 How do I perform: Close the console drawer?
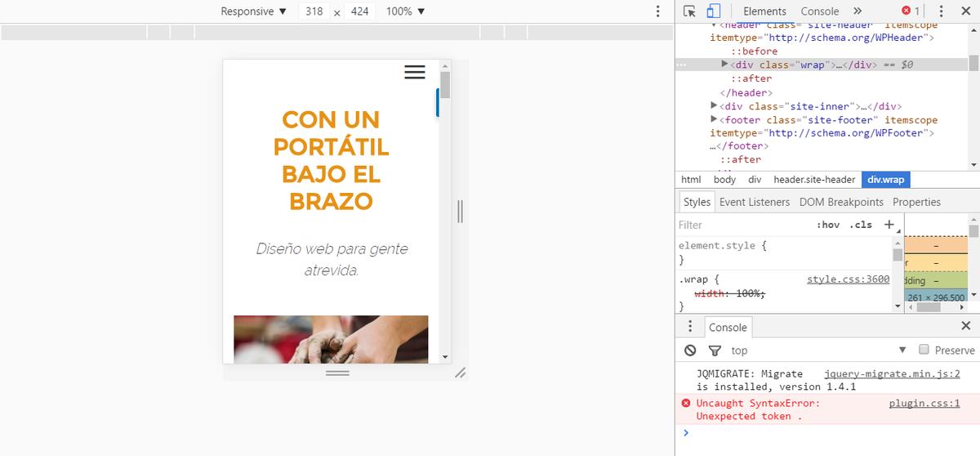point(966,326)
